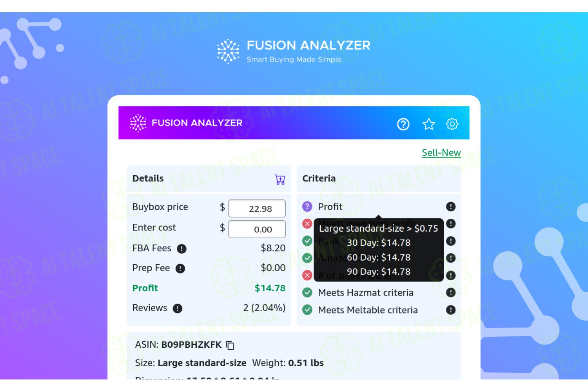
Task: Click the Size Large standard-size text
Action: pos(191,363)
